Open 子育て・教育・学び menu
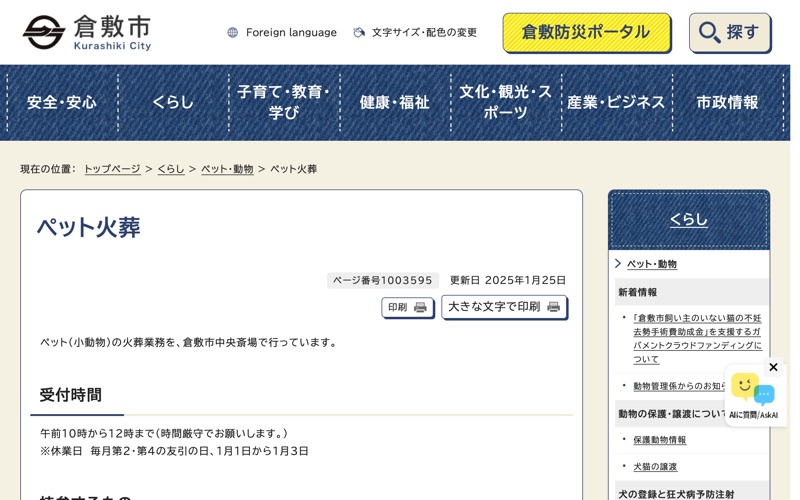 click(x=284, y=103)
